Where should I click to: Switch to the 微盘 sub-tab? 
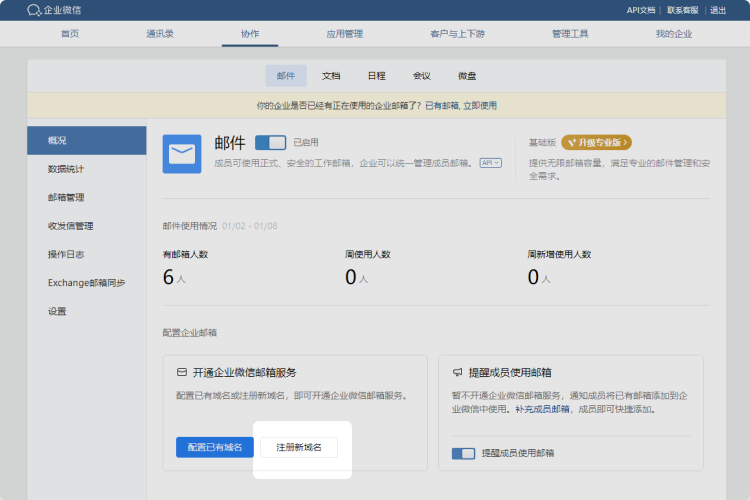point(467,76)
